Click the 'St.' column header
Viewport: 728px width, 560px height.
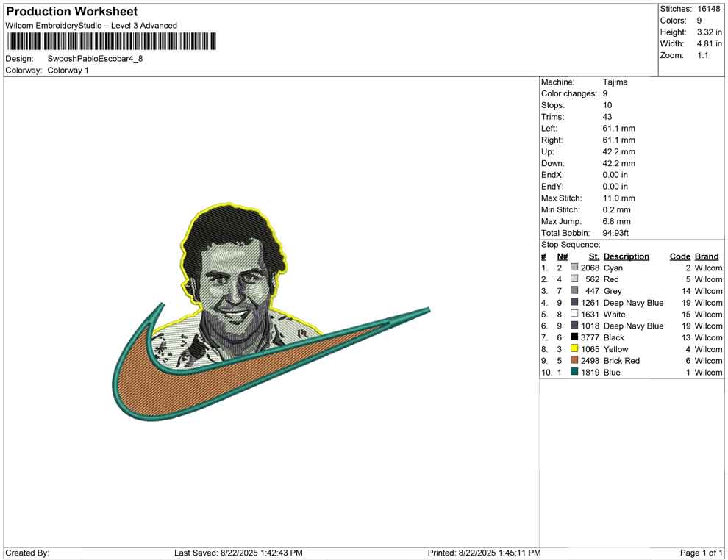(x=594, y=256)
